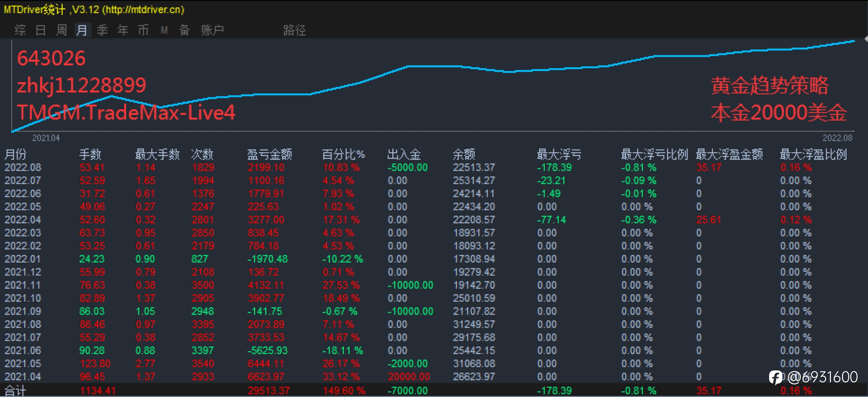Click percentage value 33.12 %

341,376
